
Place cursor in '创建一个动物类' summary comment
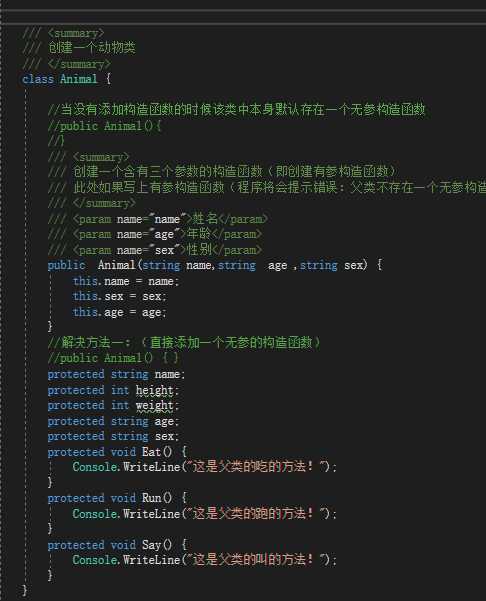(x=92, y=48)
